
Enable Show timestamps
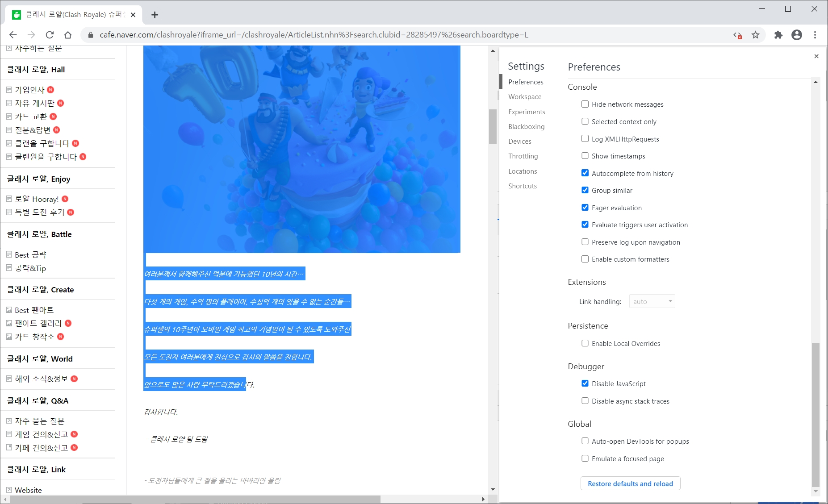pos(585,156)
